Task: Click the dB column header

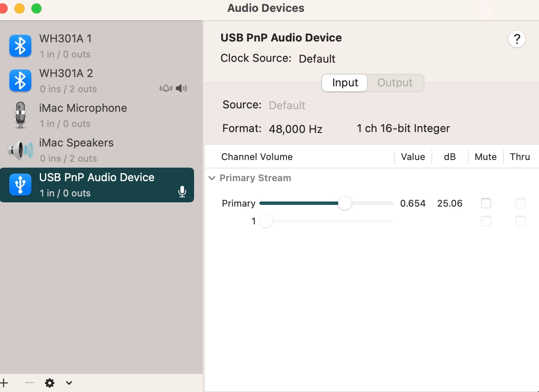Action: (x=450, y=157)
